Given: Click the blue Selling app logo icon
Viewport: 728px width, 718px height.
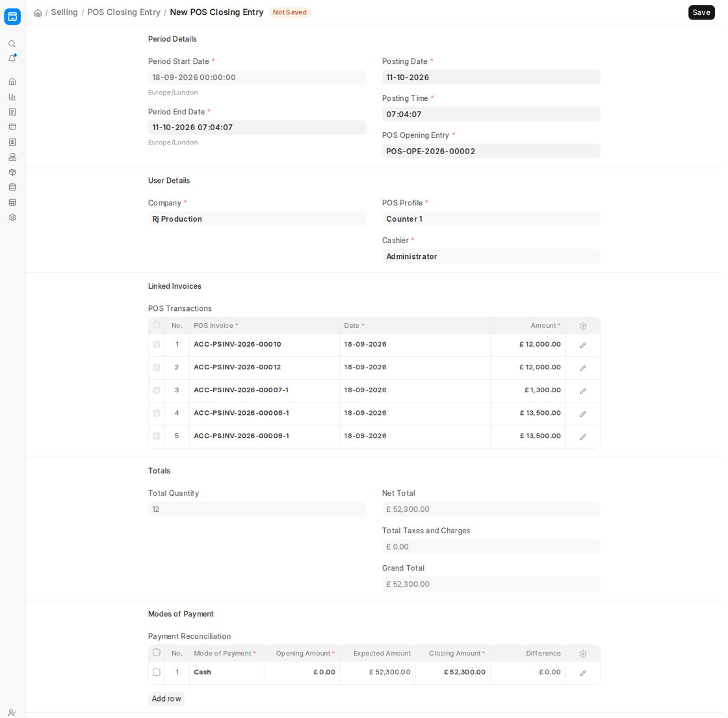Looking at the screenshot, I should (12, 17).
